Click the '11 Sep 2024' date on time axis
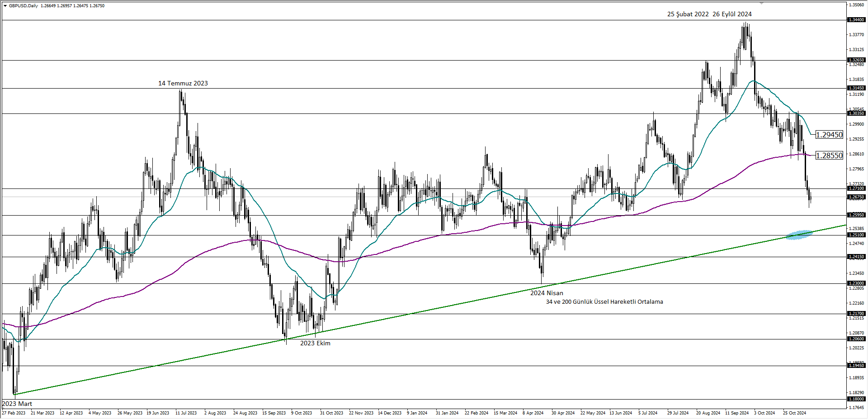The height and width of the screenshot is (419, 868). (737, 413)
